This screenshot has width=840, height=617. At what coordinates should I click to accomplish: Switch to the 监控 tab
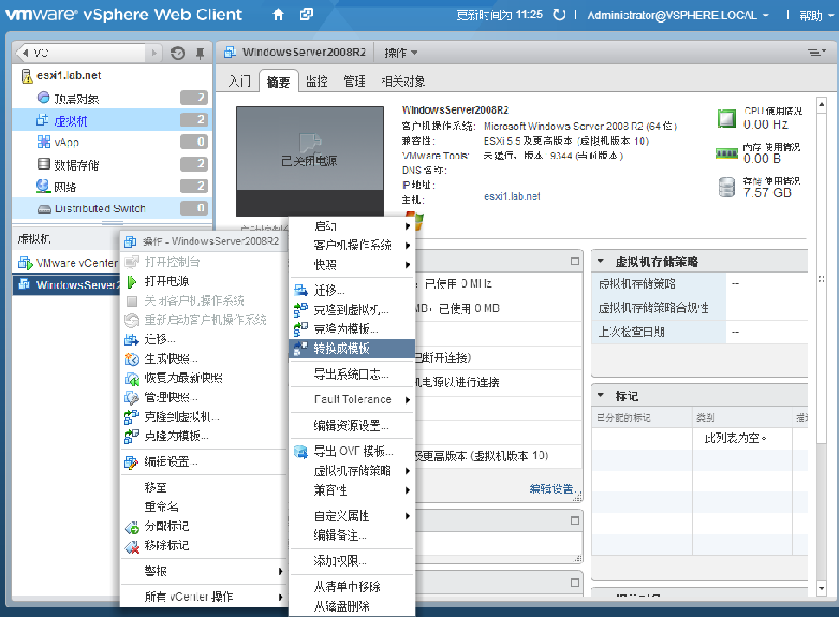[x=317, y=81]
